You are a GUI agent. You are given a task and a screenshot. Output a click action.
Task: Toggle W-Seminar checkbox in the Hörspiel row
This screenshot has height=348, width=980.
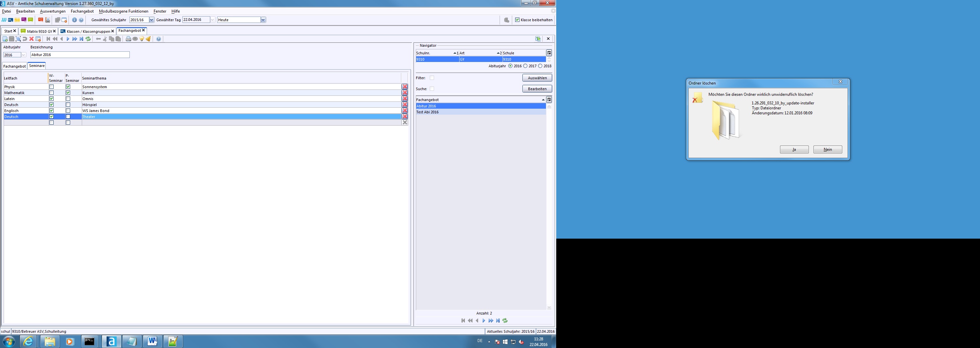click(52, 105)
